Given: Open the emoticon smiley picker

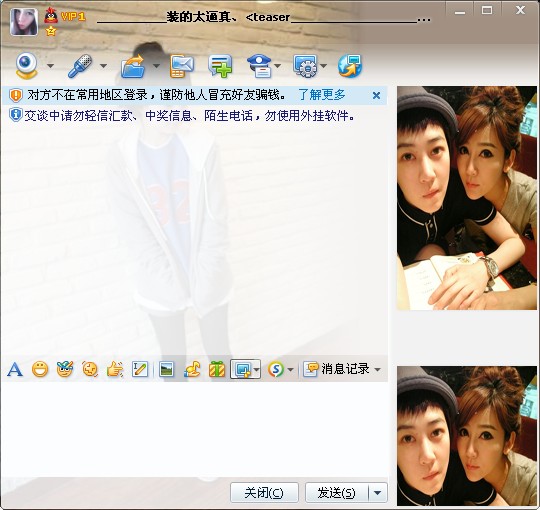Looking at the screenshot, I should pos(40,370).
